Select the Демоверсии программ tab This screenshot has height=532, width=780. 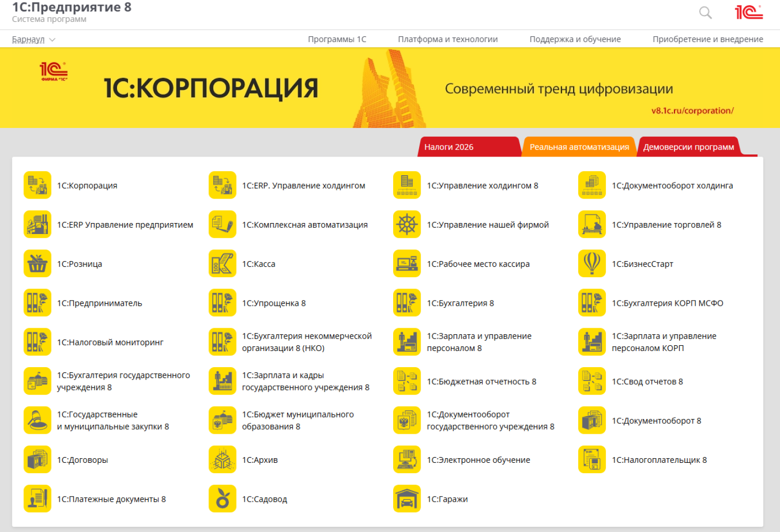point(688,147)
